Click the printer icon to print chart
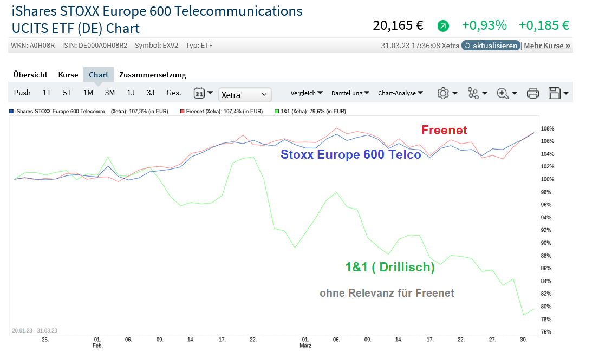The width and height of the screenshot is (599, 364). click(x=532, y=93)
